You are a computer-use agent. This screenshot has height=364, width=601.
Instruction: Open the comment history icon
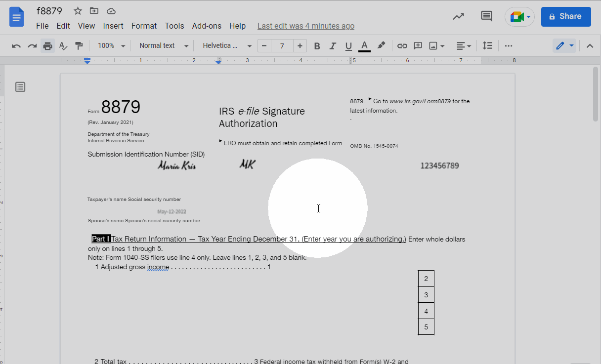click(486, 16)
